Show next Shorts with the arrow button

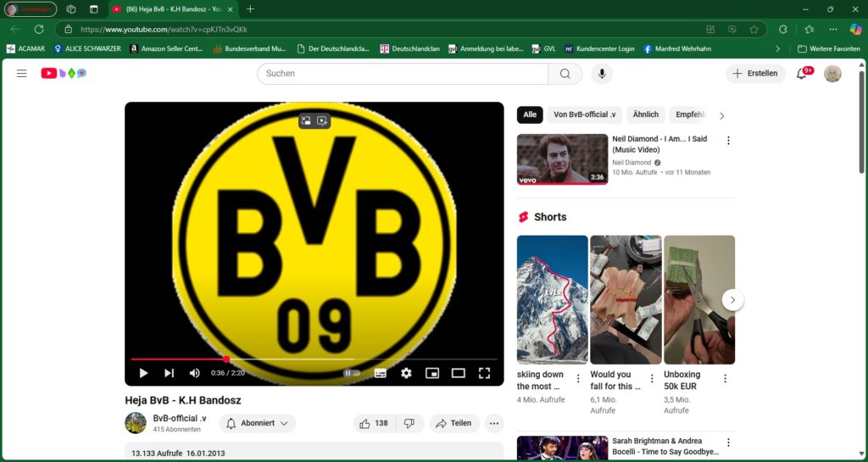(x=733, y=300)
